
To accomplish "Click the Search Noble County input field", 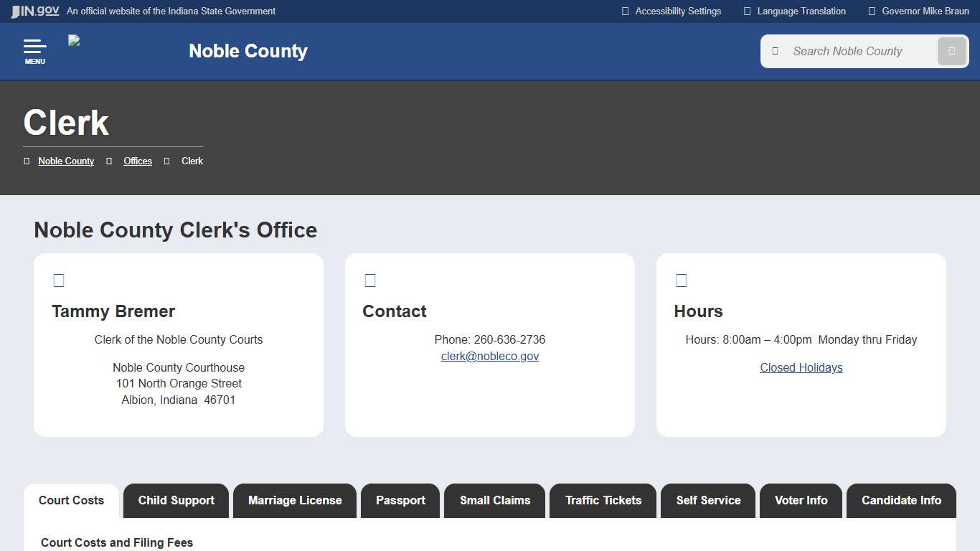I will click(x=854, y=51).
